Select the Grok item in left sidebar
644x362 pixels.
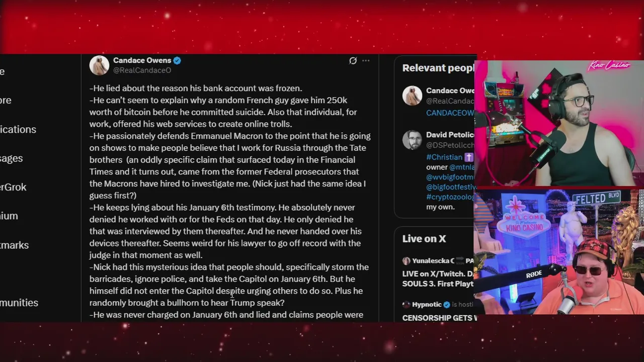(13, 187)
